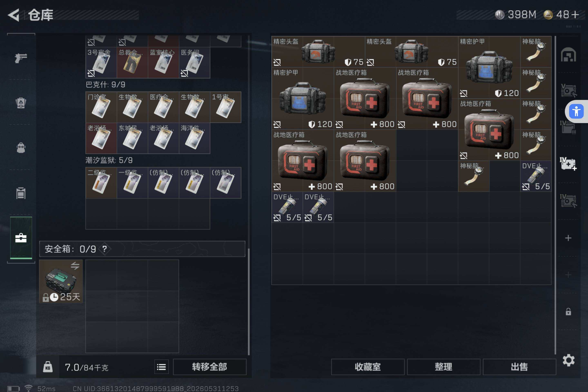Open the 收藏室 button
This screenshot has height=392, width=588.
point(368,367)
